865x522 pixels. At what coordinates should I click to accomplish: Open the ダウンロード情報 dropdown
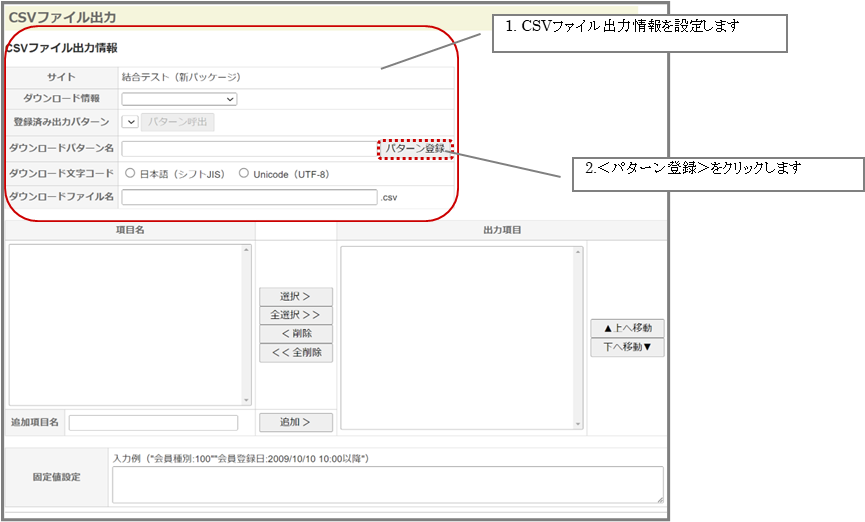coord(179,99)
